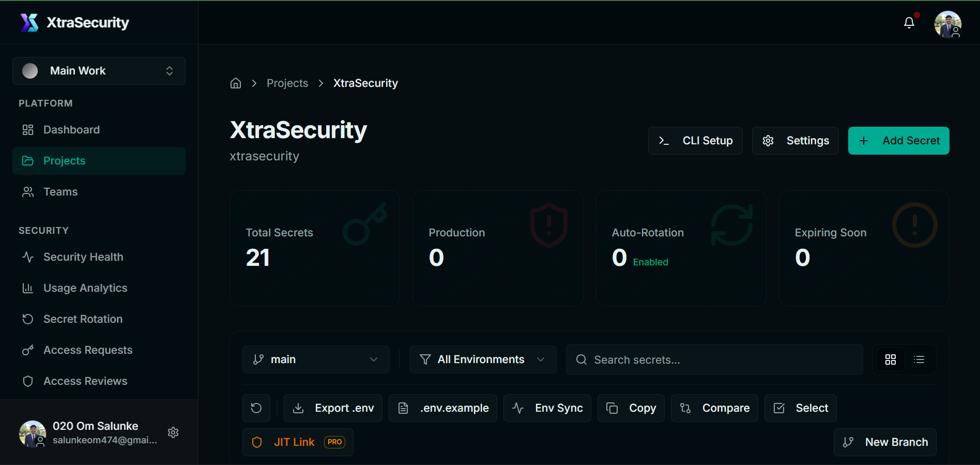Viewport: 980px width, 465px height.
Task: Open the All Environments filter dropdown
Action: click(x=482, y=359)
